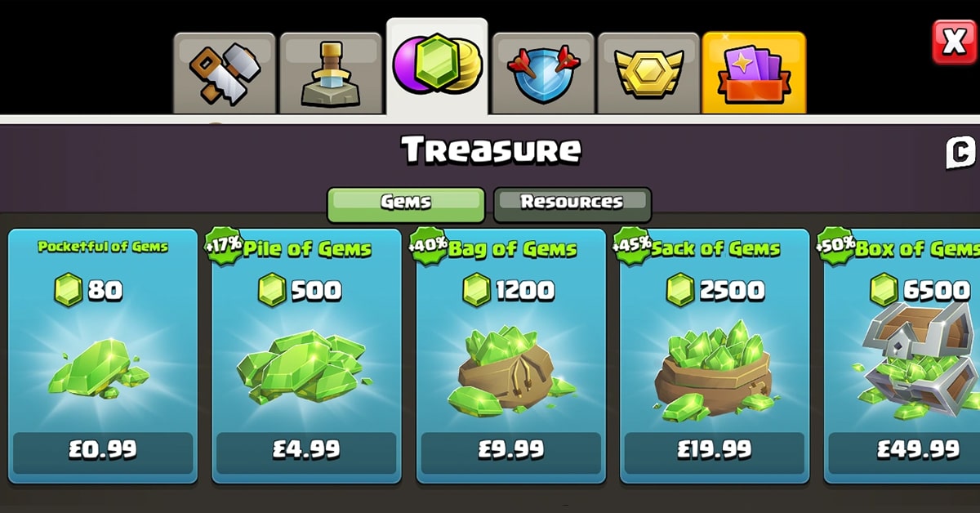Click the white C logo at right edge
Image resolution: width=980 pixels, height=513 pixels.
click(961, 153)
